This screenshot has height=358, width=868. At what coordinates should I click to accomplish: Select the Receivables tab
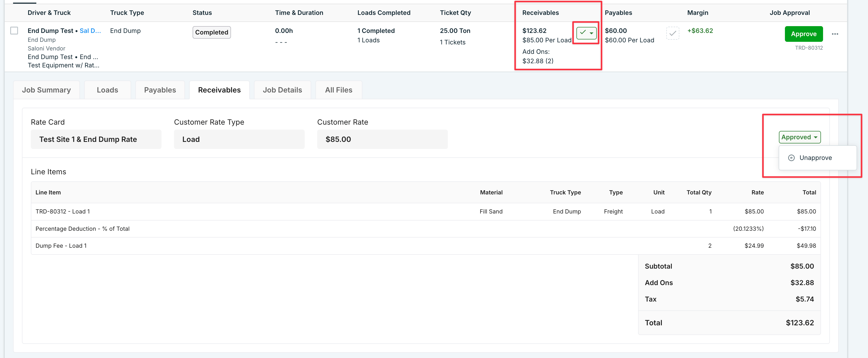pyautogui.click(x=219, y=90)
